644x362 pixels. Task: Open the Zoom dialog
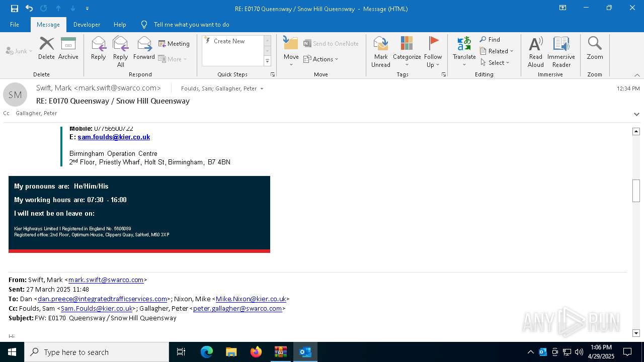point(595,49)
